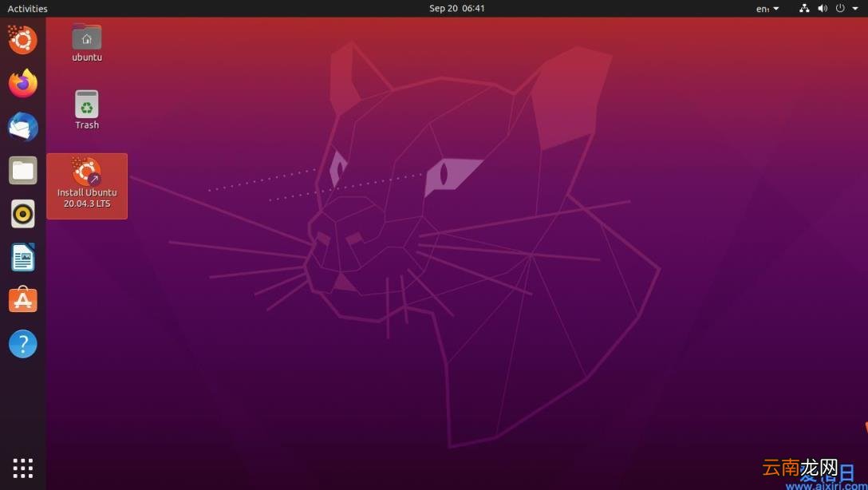Select the ubuntu home folder icon
The image size is (868, 490).
click(87, 37)
